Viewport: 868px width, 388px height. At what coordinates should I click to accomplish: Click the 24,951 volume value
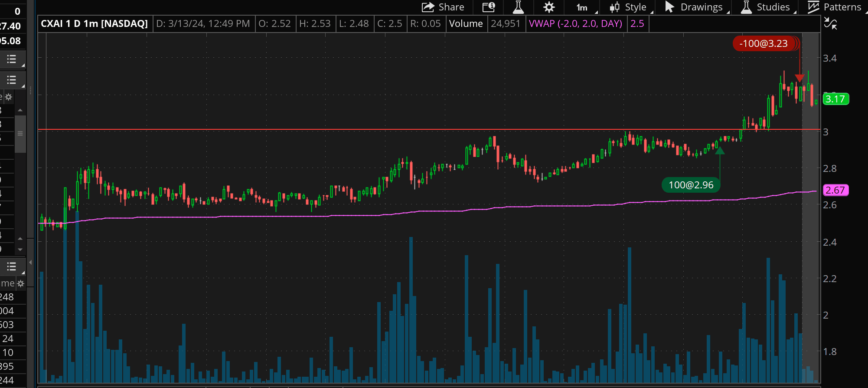(x=505, y=23)
